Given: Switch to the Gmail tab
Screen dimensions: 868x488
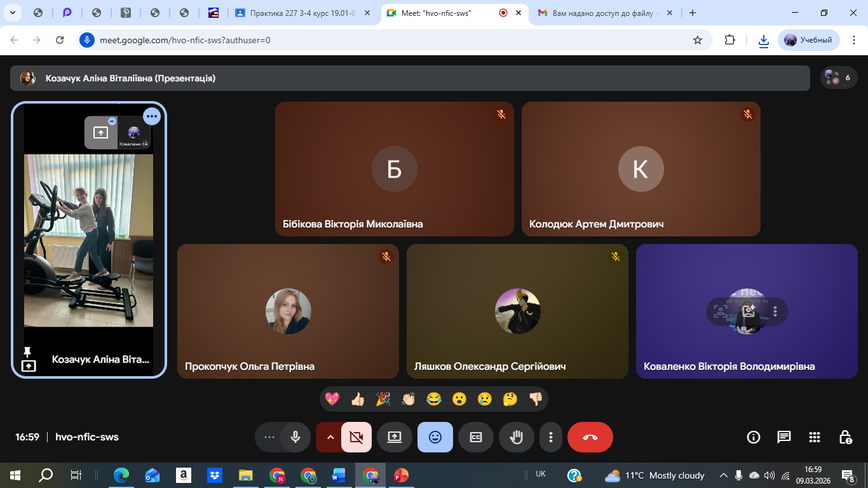Looking at the screenshot, I should coord(597,13).
